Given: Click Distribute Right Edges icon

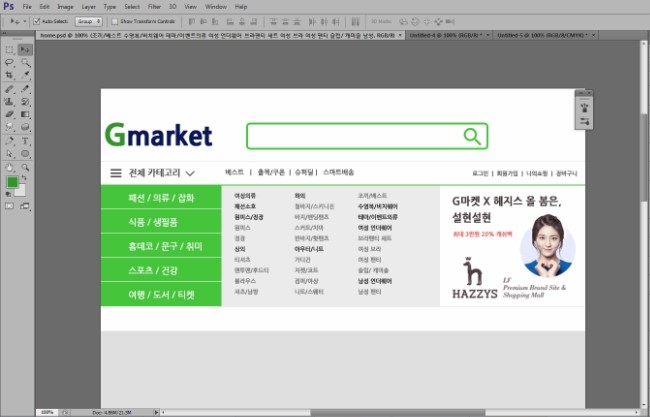Looking at the screenshot, I should [x=336, y=21].
